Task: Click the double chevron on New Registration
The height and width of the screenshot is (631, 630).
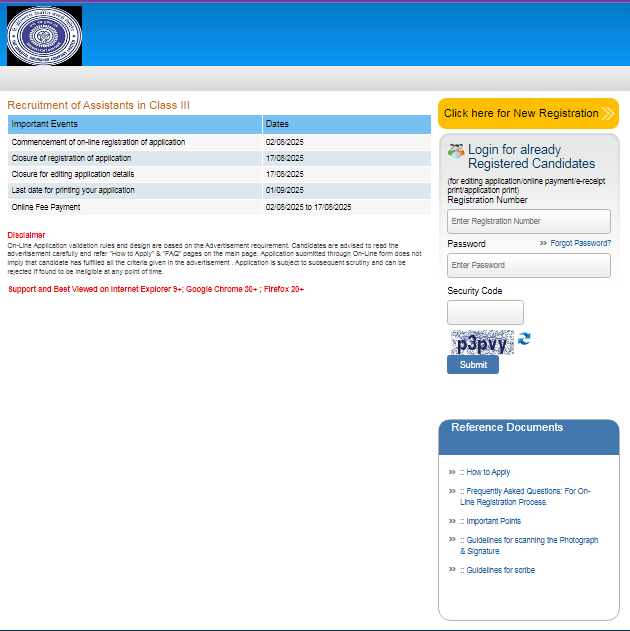Action: tap(608, 113)
